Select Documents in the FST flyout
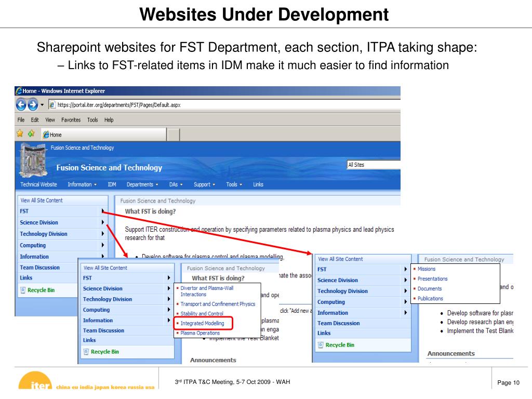The width and height of the screenshot is (532, 399). pos(430,288)
